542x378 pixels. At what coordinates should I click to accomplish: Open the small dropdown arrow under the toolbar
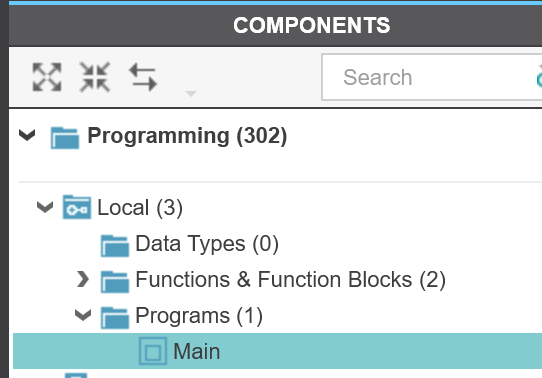pyautogui.click(x=191, y=93)
